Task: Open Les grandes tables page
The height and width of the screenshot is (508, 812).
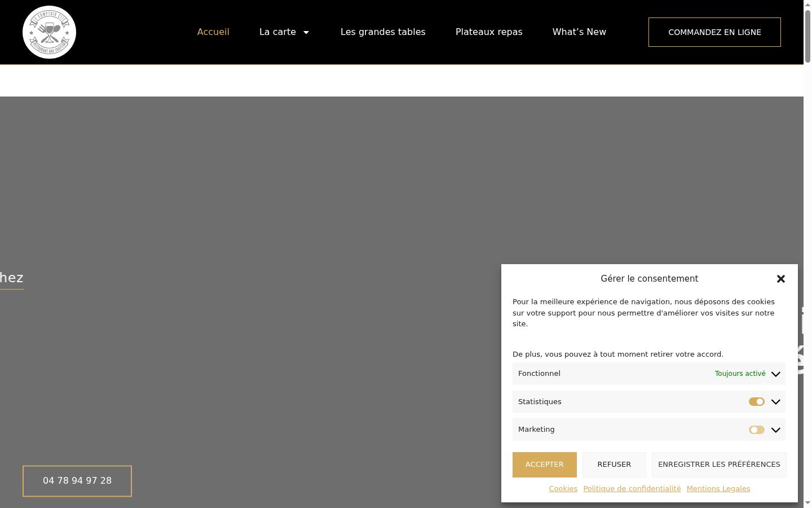Action: (383, 32)
